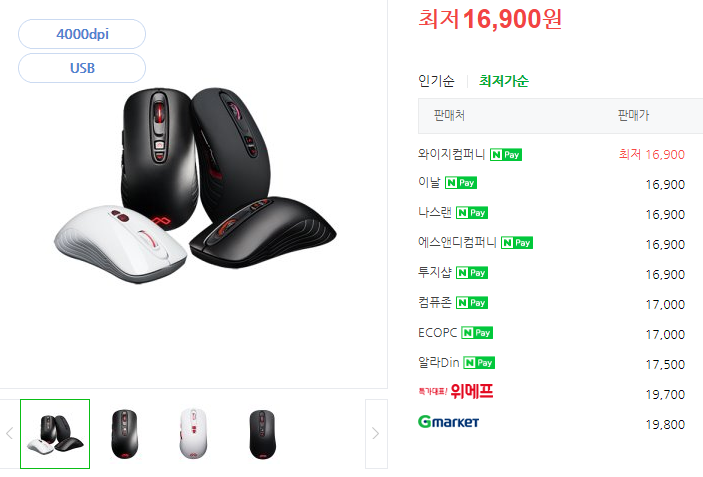Open the 위메프 seller logo
Viewport: 703px width, 477px height.
(x=456, y=391)
